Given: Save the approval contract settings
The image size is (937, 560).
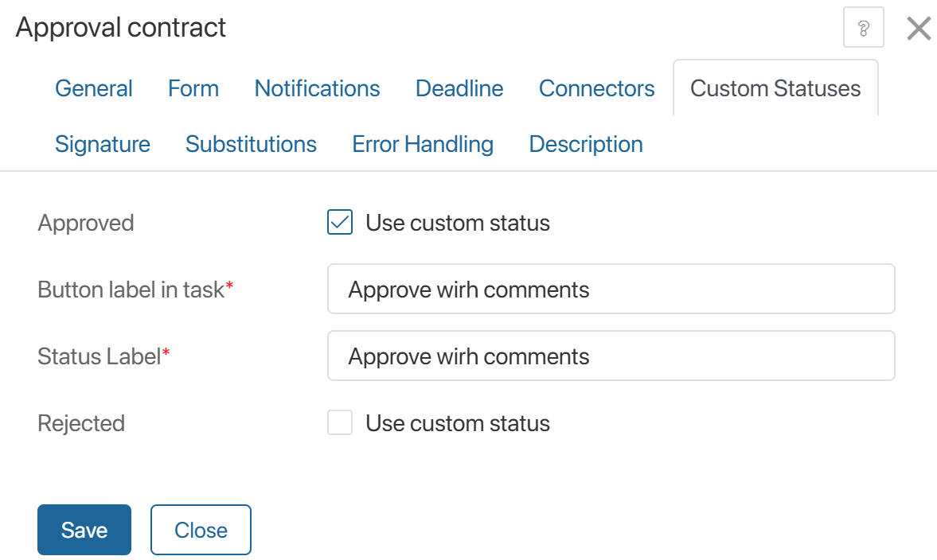Looking at the screenshot, I should [x=84, y=530].
